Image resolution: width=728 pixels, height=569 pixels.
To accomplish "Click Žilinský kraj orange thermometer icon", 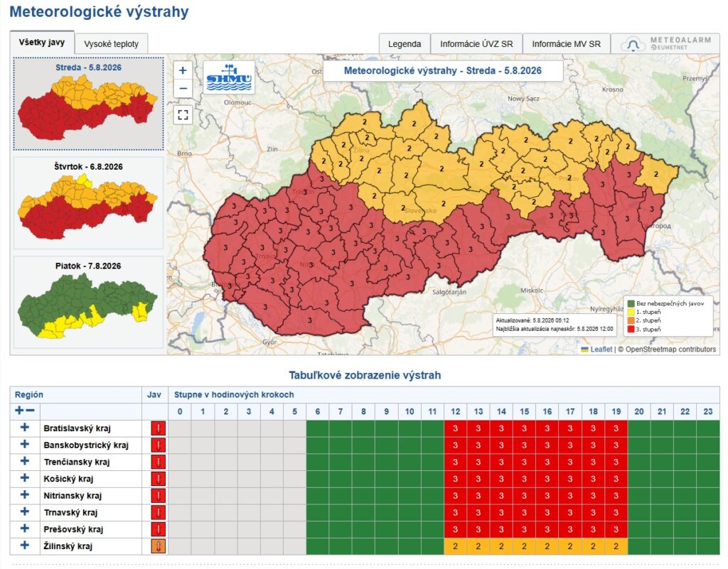I will 158,546.
